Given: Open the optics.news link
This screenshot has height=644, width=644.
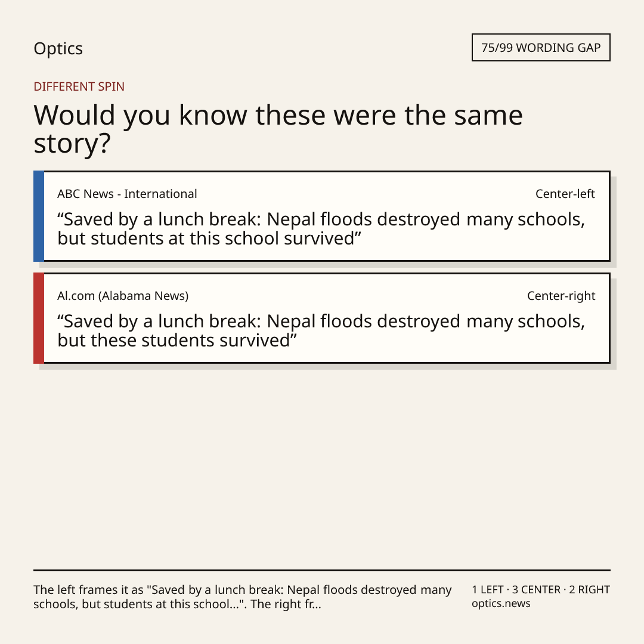Looking at the screenshot, I should pos(501,603).
